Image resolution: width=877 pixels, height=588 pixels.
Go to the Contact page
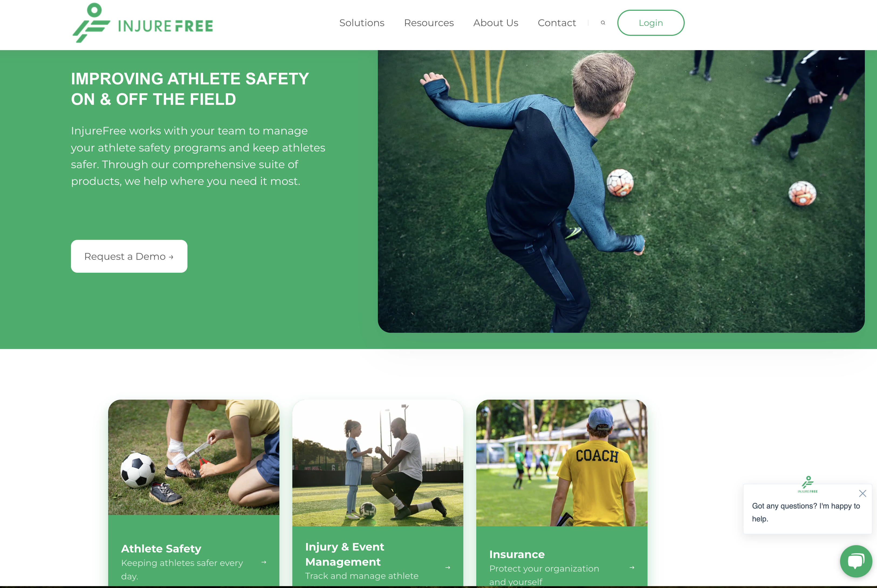tap(557, 23)
